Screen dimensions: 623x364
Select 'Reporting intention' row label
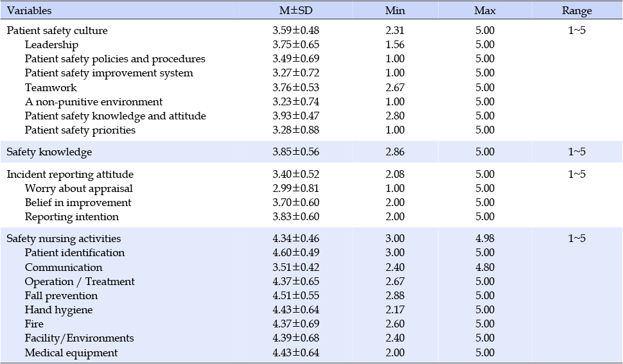[x=71, y=217]
